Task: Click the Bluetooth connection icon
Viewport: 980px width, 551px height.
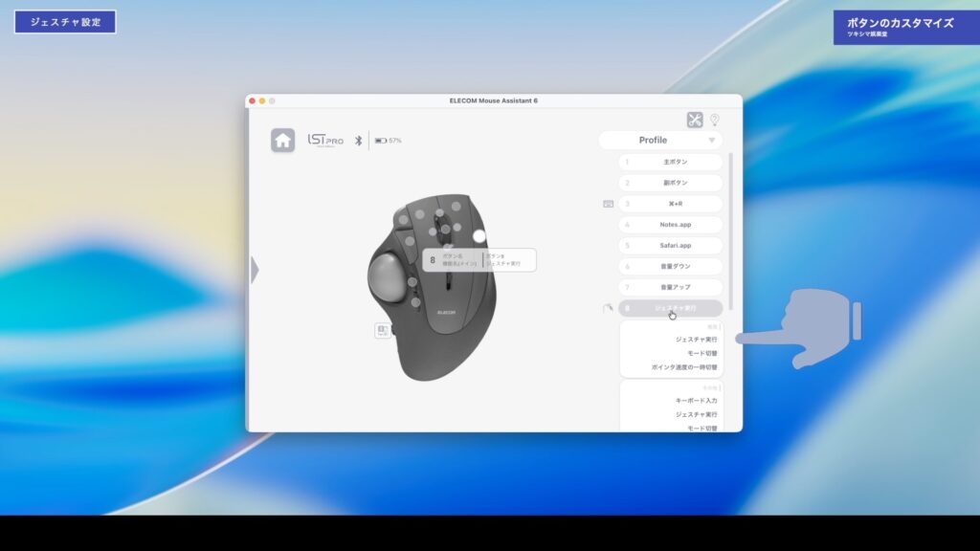Action: click(359, 141)
